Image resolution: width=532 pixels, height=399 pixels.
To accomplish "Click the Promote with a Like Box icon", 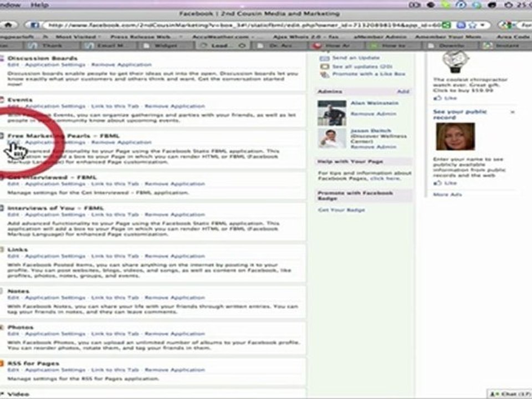I will (x=324, y=74).
